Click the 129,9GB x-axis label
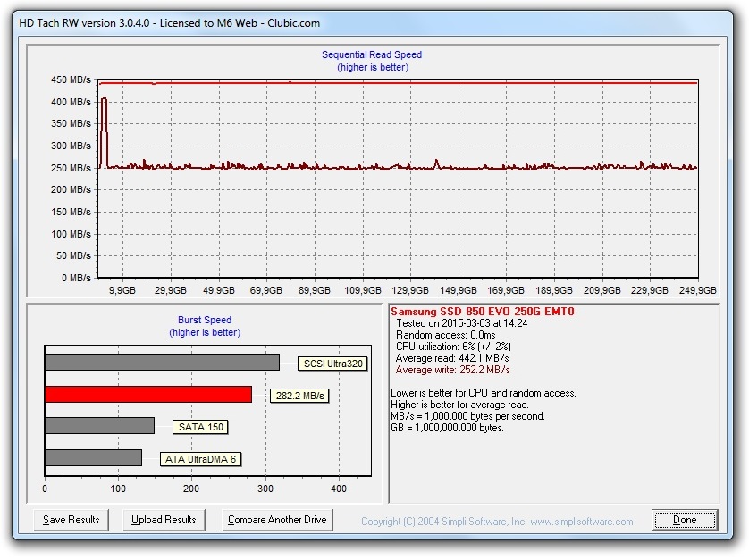This screenshot has height=560, width=749. [412, 290]
